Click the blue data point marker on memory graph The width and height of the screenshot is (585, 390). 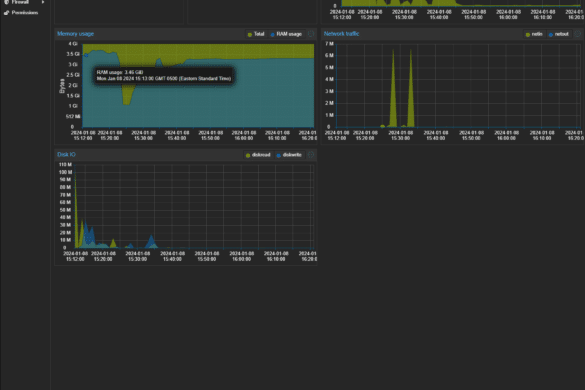(x=86, y=55)
